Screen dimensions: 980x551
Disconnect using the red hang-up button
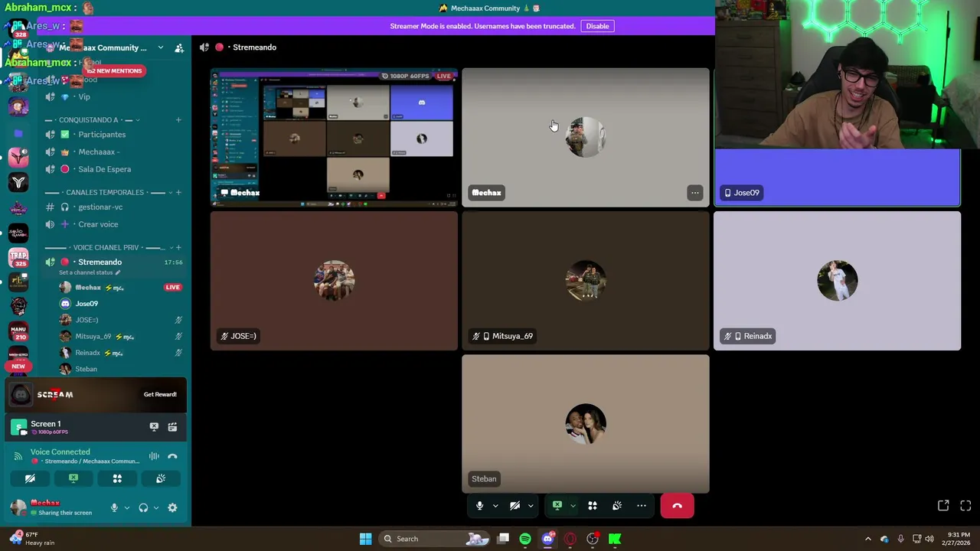click(677, 506)
